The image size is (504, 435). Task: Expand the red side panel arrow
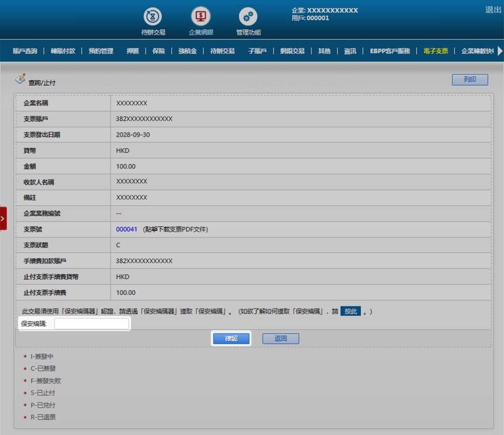(3, 218)
